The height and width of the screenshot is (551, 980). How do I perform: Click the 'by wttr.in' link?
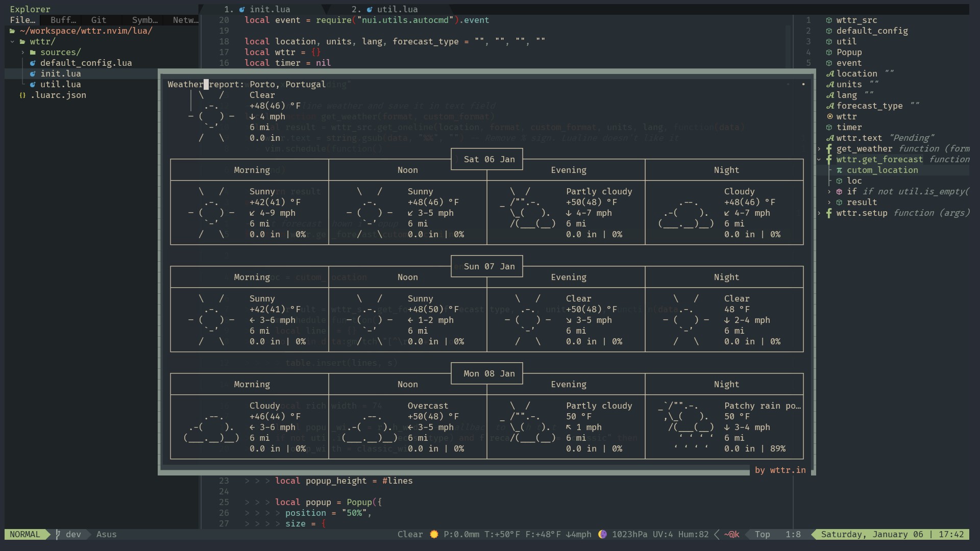780,470
